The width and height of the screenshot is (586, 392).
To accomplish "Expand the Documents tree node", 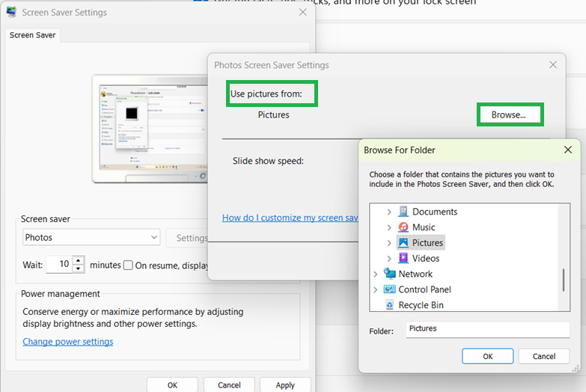I will (389, 212).
